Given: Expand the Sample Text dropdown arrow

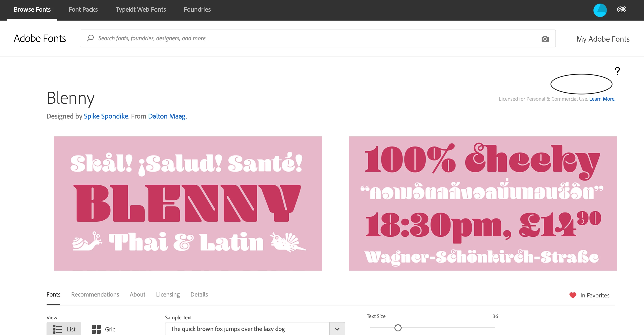Looking at the screenshot, I should [337, 329].
